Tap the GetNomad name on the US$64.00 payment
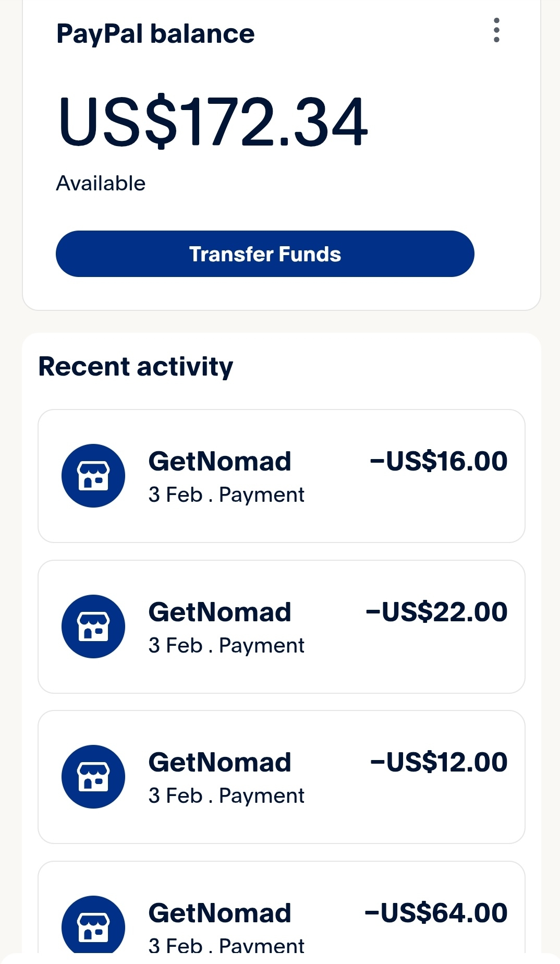This screenshot has height=964, width=560. click(220, 913)
